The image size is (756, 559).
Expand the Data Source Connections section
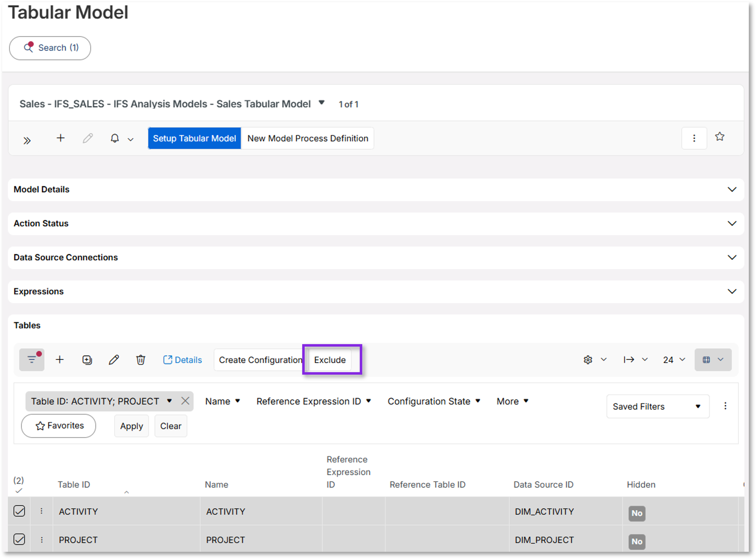coord(732,258)
